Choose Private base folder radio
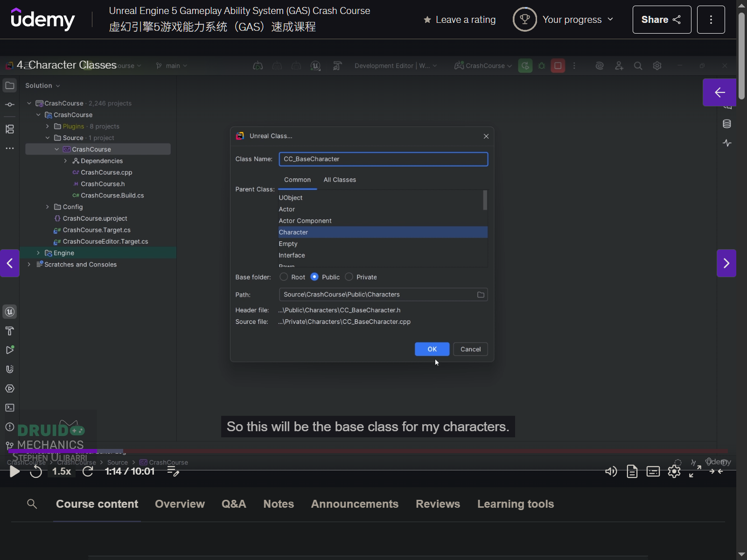This screenshot has height=560, width=747. click(x=349, y=277)
